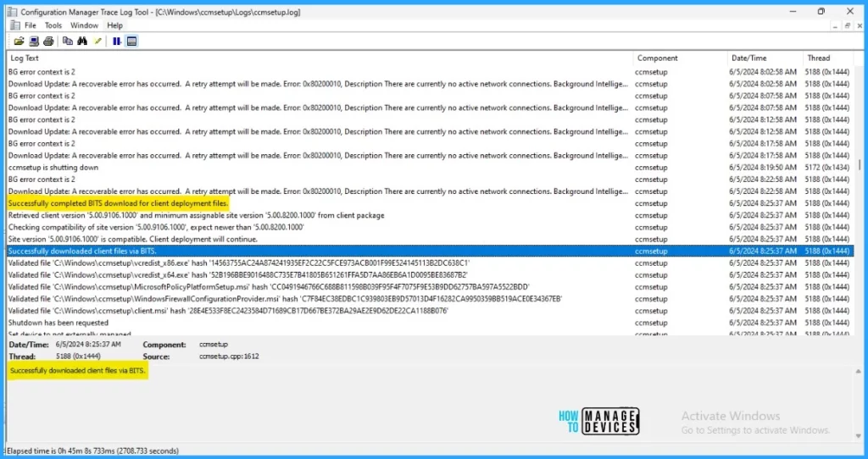The width and height of the screenshot is (868, 459).
Task: Minimize the inner log document window
Action: 835,26
